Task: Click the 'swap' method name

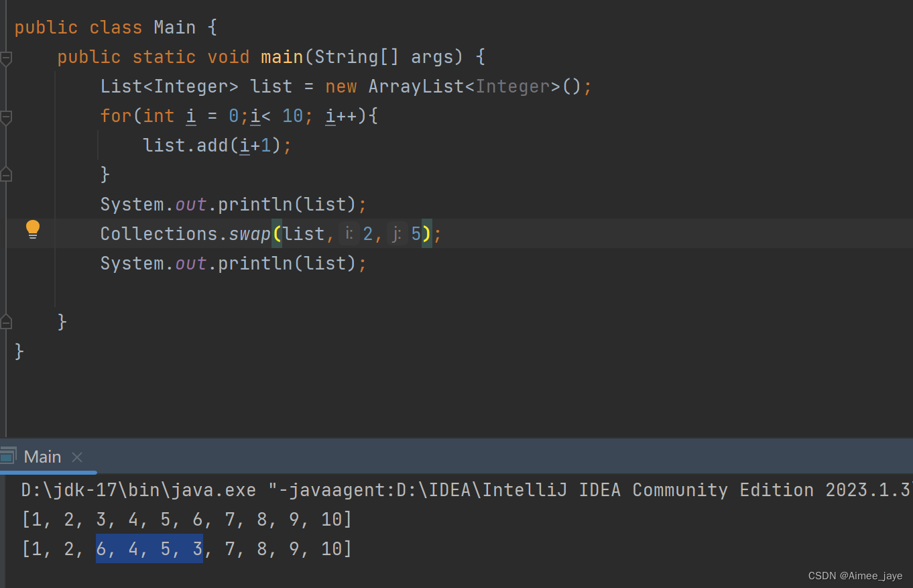Action: pos(250,234)
